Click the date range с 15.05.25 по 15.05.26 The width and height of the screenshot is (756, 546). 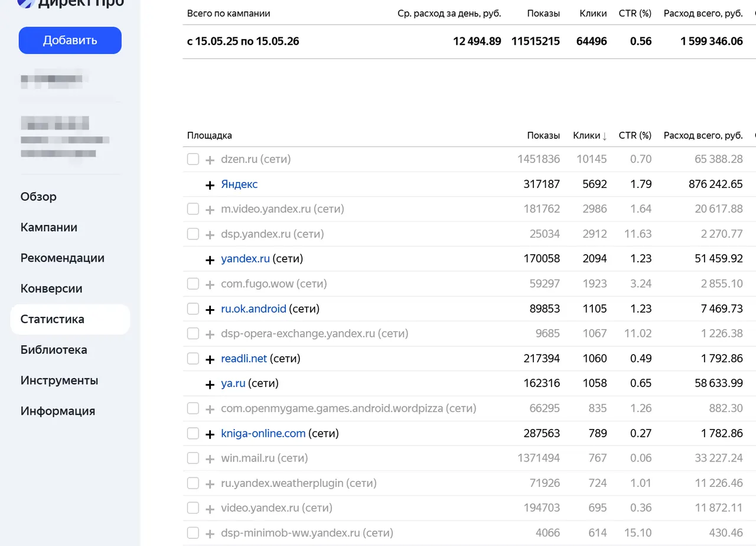point(243,41)
